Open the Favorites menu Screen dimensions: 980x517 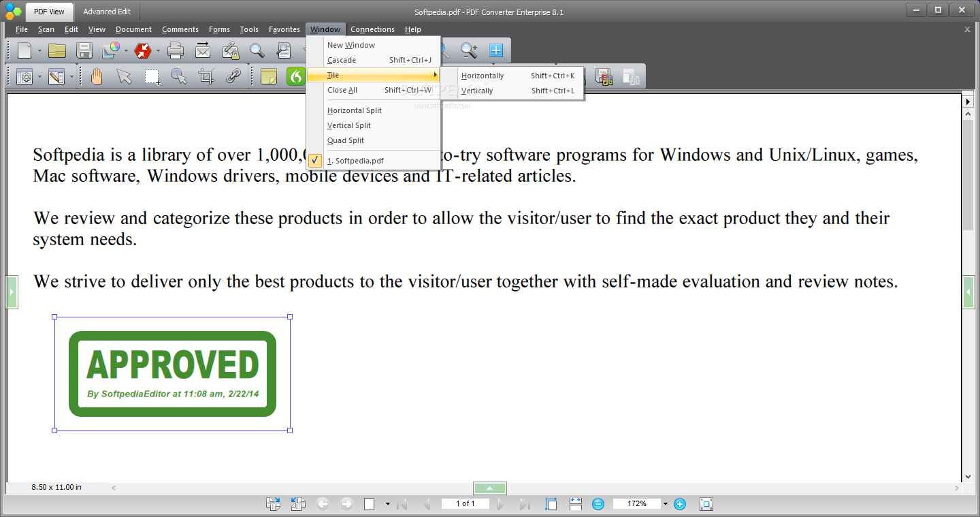[284, 29]
